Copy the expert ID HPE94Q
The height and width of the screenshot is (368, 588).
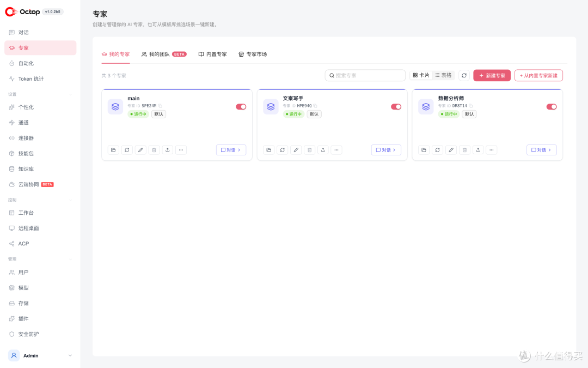click(315, 106)
